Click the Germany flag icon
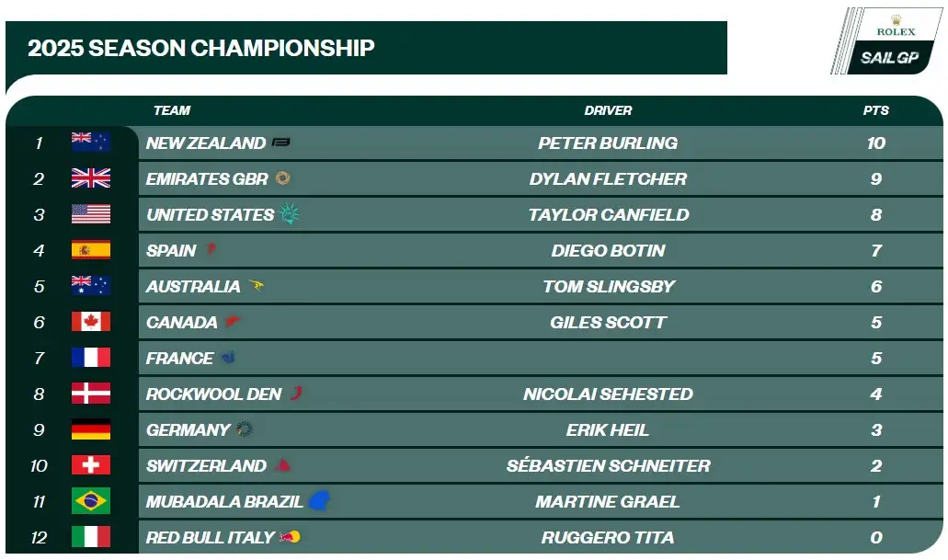The height and width of the screenshot is (560, 948). (91, 429)
